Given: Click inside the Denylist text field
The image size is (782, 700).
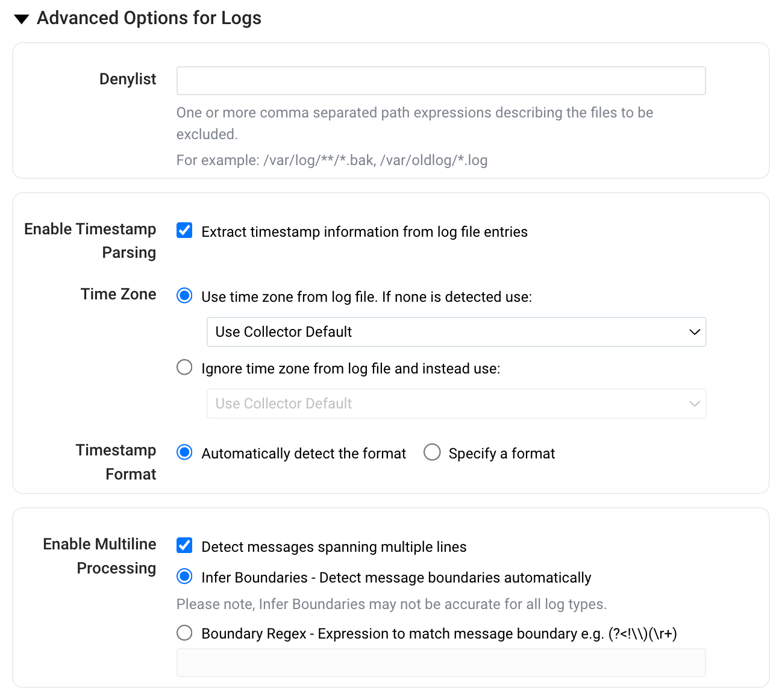Looking at the screenshot, I should tap(440, 80).
